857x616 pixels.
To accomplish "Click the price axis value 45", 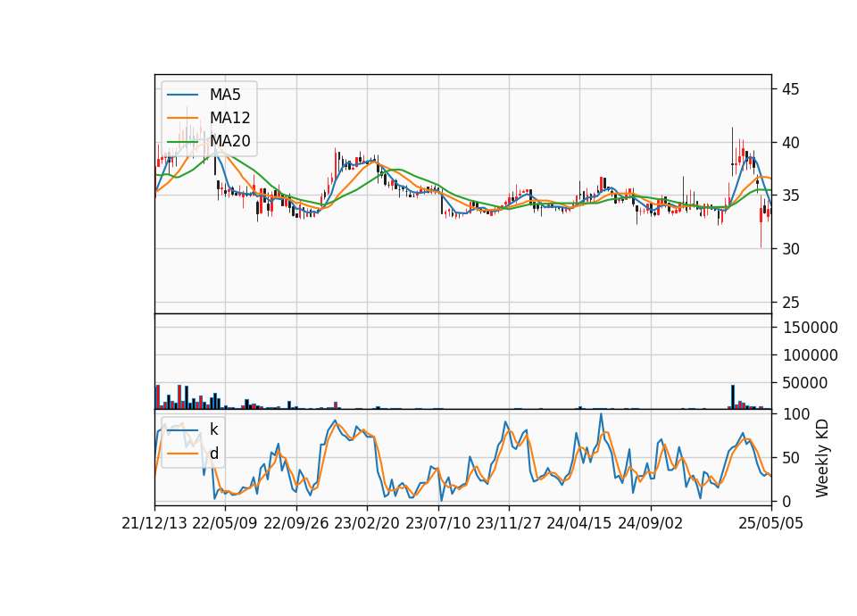I will [790, 89].
